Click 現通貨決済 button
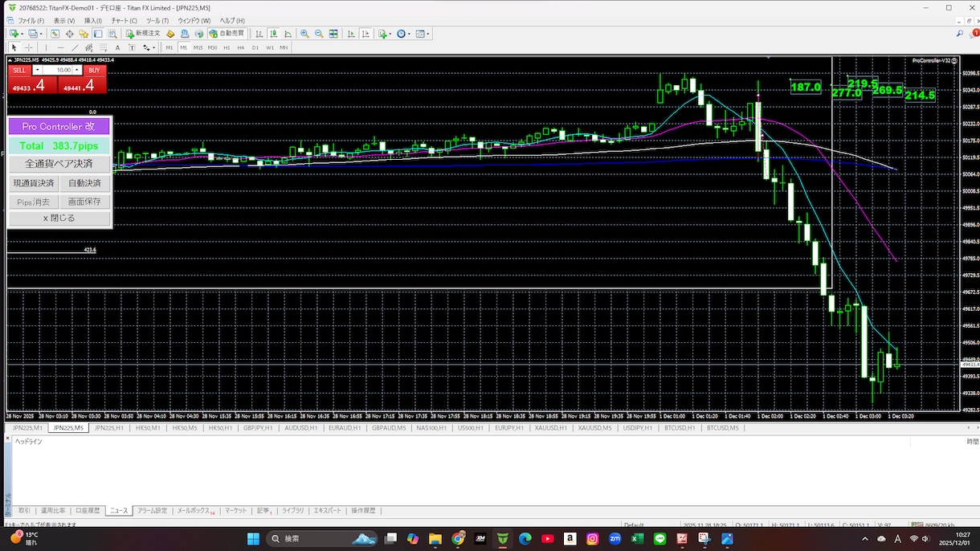The height and width of the screenshot is (551, 980). (x=34, y=183)
